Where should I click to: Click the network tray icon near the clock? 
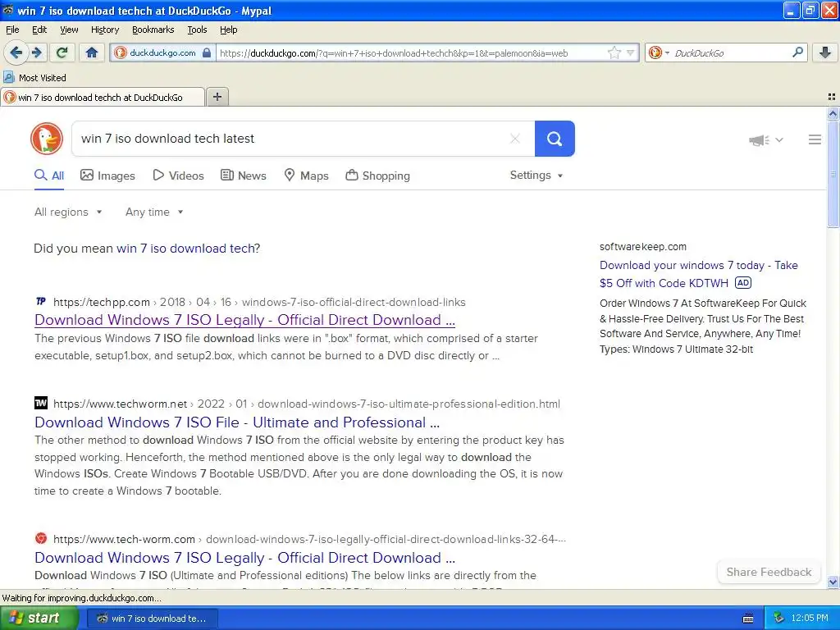(778, 619)
